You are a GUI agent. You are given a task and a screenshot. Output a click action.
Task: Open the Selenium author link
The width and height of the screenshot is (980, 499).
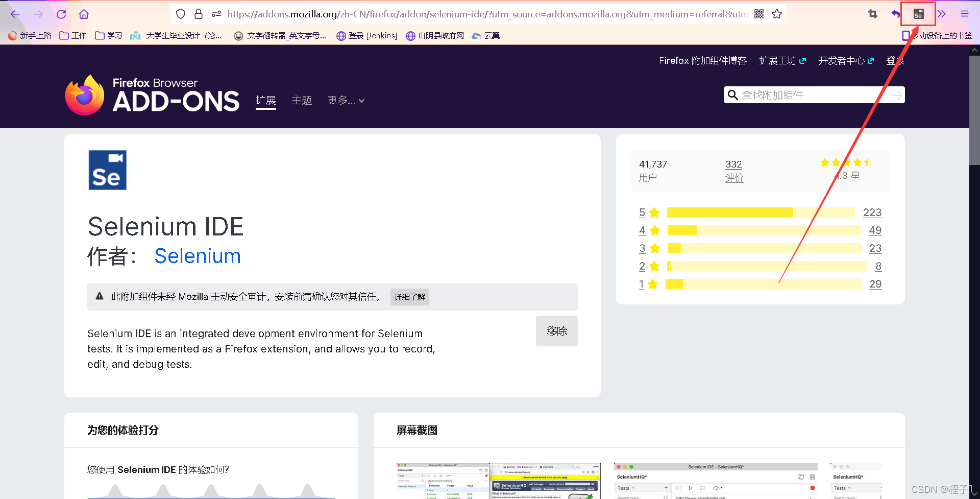198,256
